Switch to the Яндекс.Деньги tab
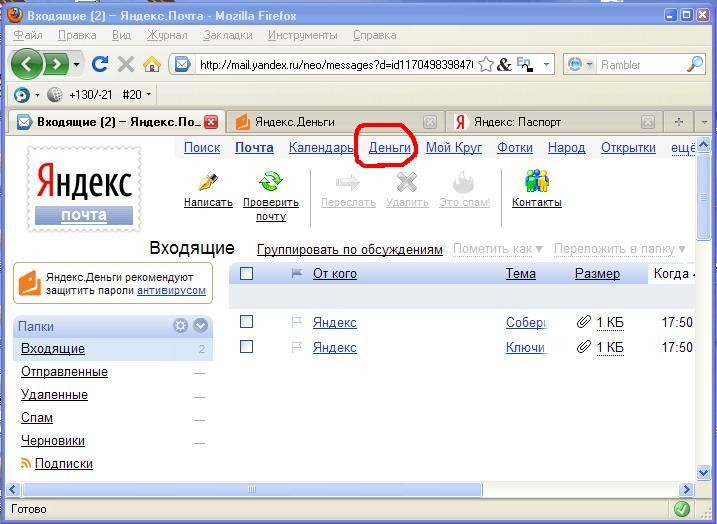The image size is (717, 524). pos(336,122)
